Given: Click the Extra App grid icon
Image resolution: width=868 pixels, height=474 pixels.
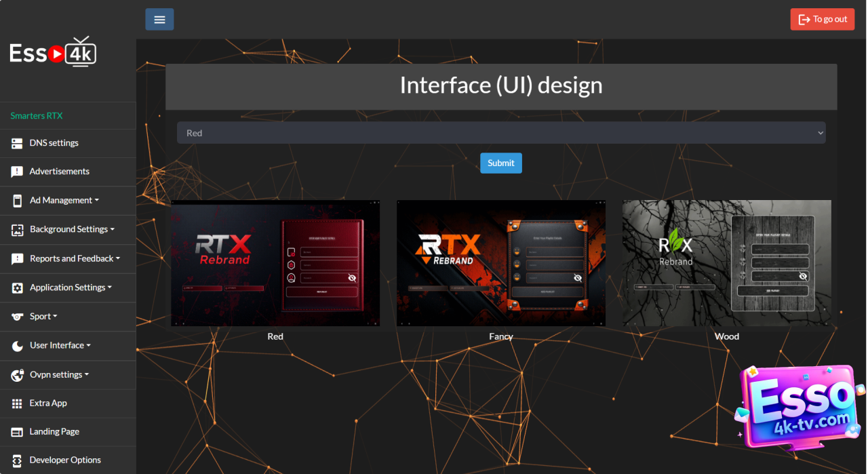Looking at the screenshot, I should tap(17, 403).
